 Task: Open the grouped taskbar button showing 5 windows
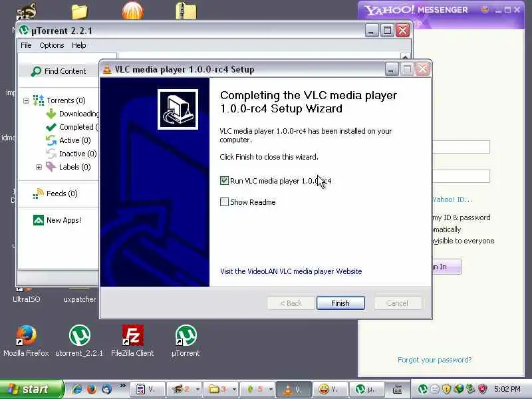257,390
